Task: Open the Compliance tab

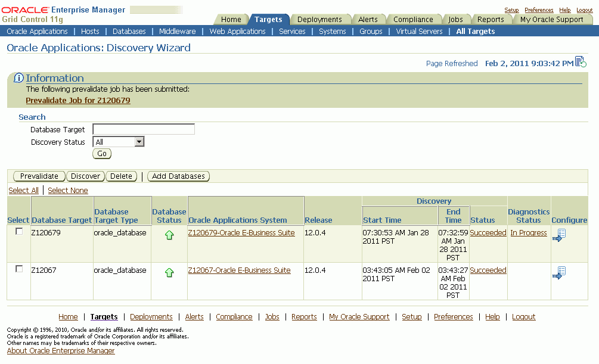Action: point(413,20)
